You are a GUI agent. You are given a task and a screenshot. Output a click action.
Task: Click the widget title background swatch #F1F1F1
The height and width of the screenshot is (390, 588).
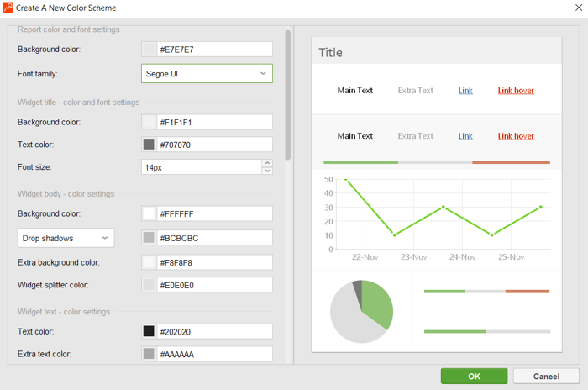pyautogui.click(x=149, y=122)
